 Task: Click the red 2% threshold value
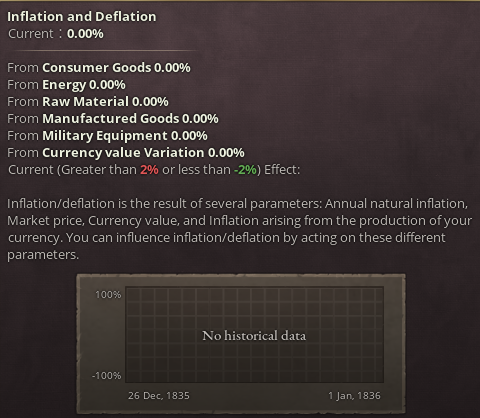(x=149, y=170)
